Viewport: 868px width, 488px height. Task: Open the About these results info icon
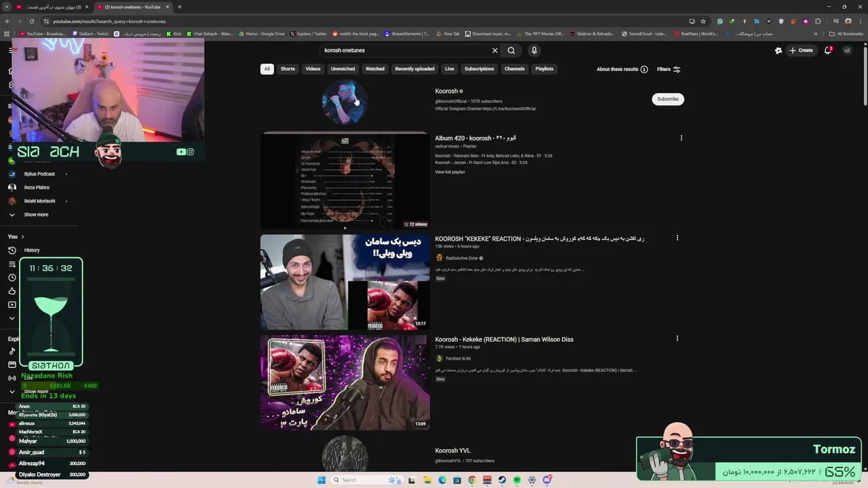(644, 69)
